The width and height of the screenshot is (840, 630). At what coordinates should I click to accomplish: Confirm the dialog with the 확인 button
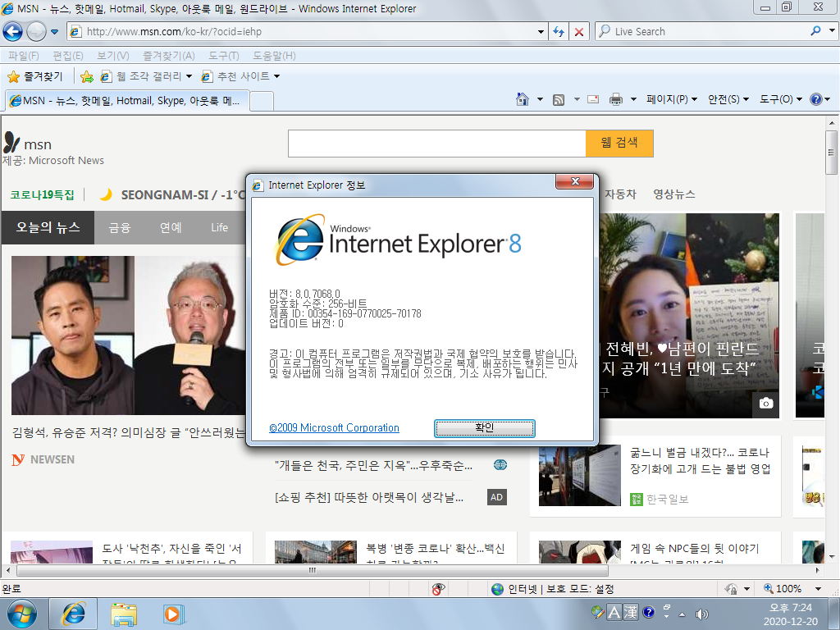pos(484,428)
